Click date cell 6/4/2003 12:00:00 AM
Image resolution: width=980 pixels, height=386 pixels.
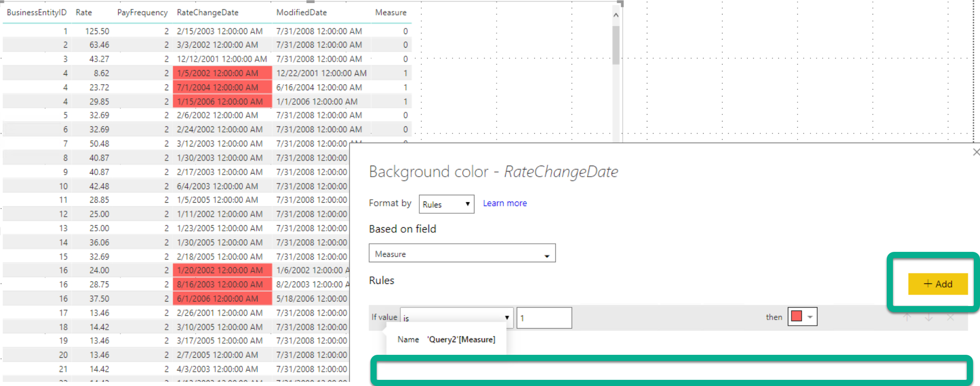click(x=217, y=186)
